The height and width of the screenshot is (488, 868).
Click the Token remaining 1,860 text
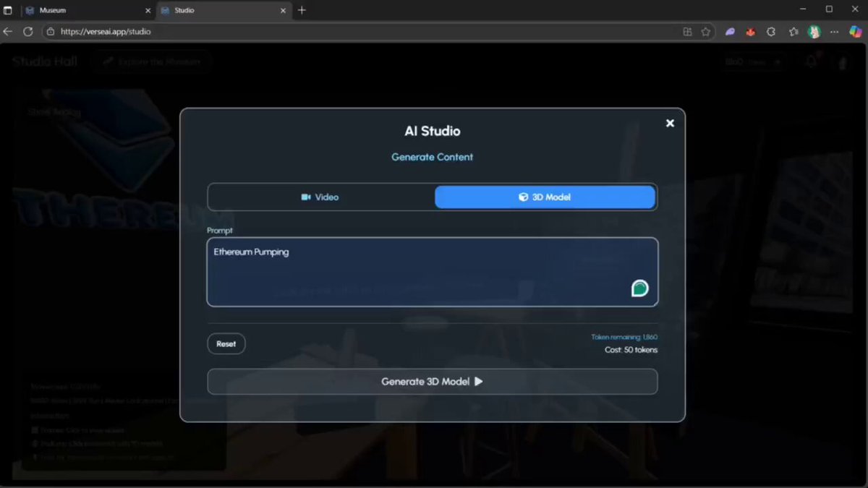624,337
